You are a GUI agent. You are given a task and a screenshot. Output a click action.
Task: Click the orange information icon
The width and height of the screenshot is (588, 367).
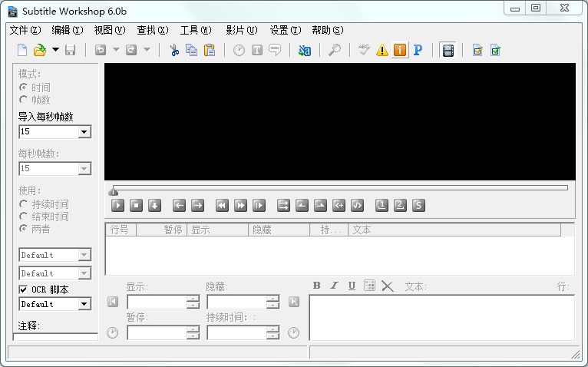coord(400,51)
